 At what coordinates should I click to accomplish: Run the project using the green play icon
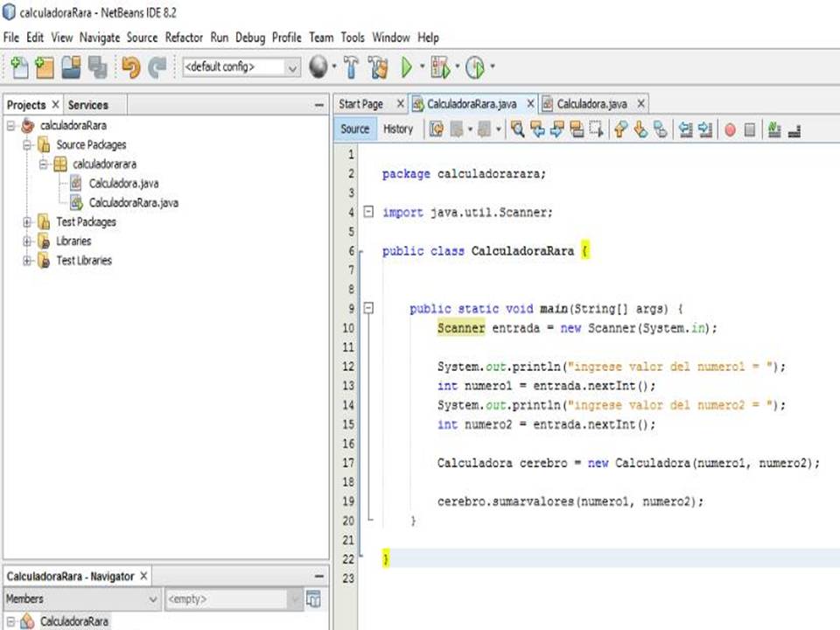tap(407, 67)
